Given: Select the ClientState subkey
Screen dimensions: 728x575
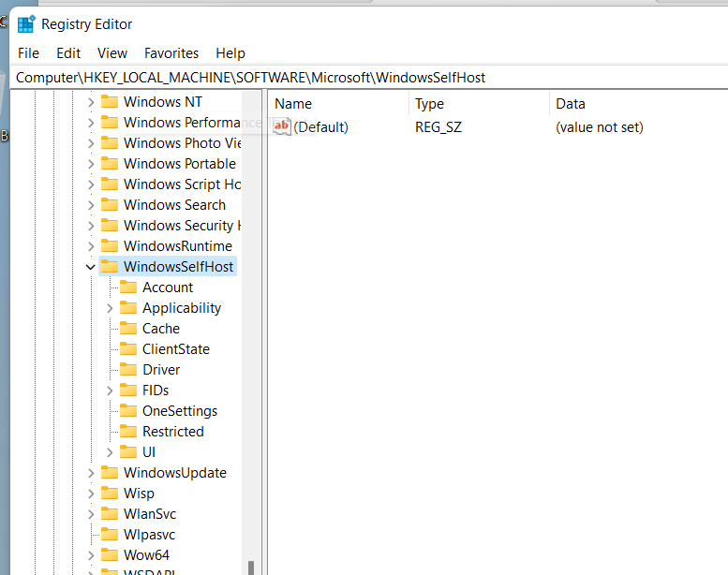Looking at the screenshot, I should pos(176,349).
